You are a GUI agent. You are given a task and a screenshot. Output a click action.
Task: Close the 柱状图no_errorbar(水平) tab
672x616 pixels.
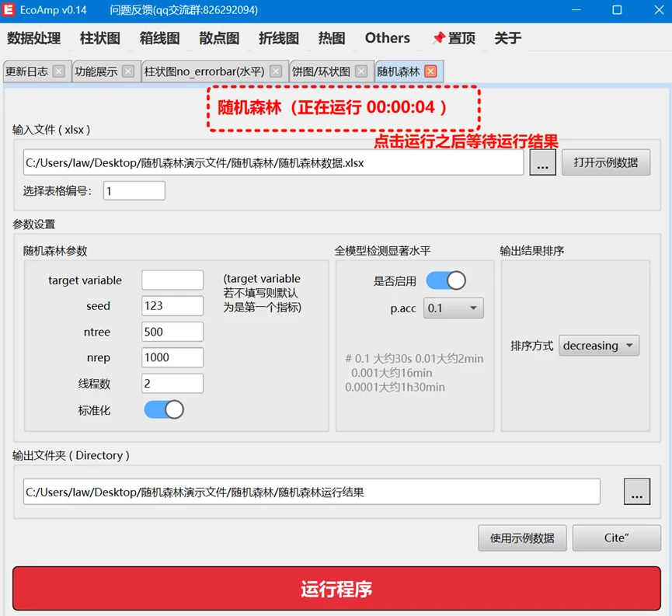pyautogui.click(x=276, y=71)
